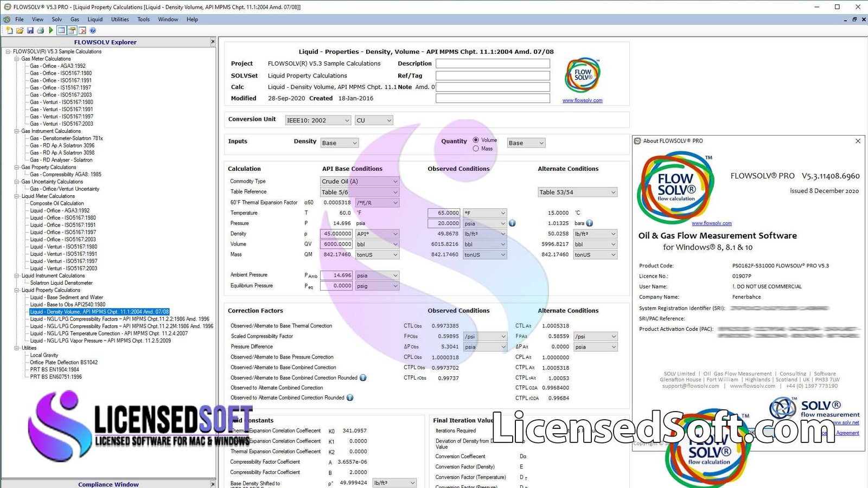Image resolution: width=868 pixels, height=488 pixels.
Task: Select Liquid - Base to Obs API2540:1980 tree item
Action: pyautogui.click(x=68, y=304)
